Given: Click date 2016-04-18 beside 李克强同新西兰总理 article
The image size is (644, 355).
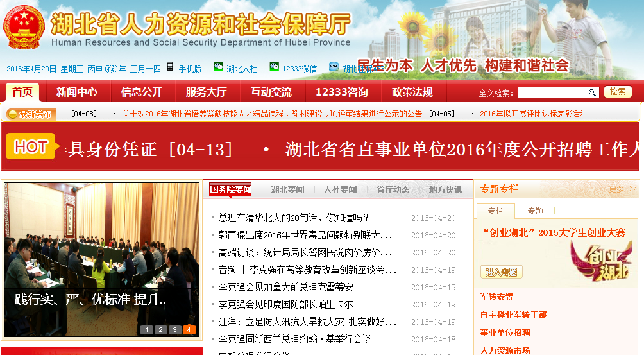Looking at the screenshot, I should click(x=434, y=339).
